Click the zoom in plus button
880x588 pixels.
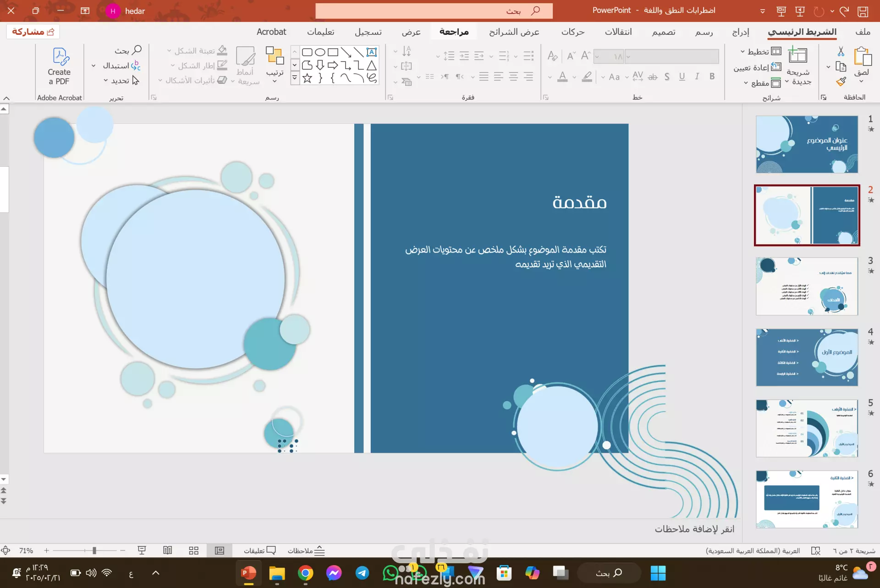pyautogui.click(x=46, y=550)
